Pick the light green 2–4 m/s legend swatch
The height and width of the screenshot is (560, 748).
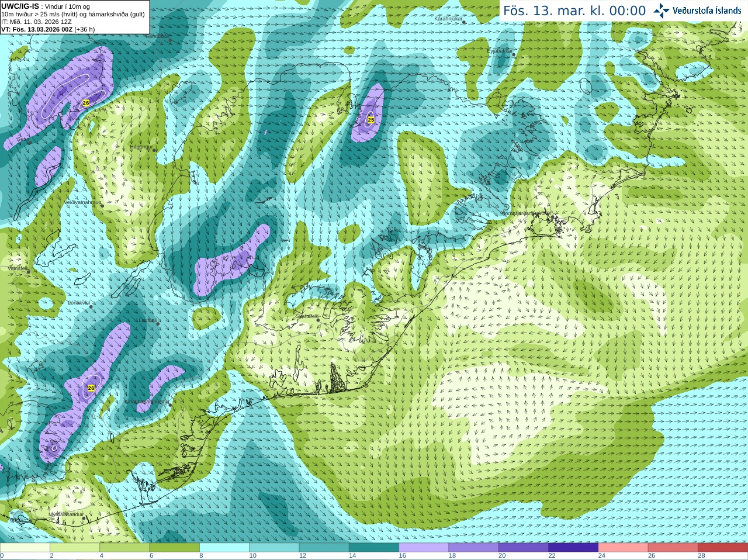click(75, 548)
